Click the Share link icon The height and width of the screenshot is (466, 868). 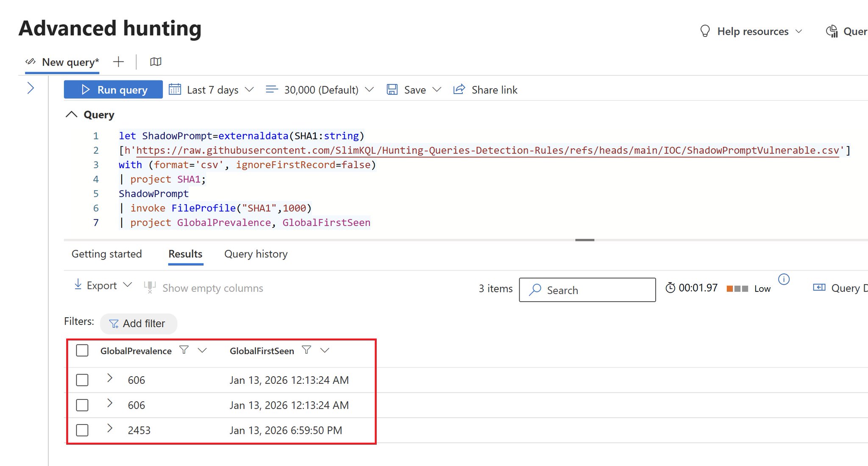coord(459,89)
